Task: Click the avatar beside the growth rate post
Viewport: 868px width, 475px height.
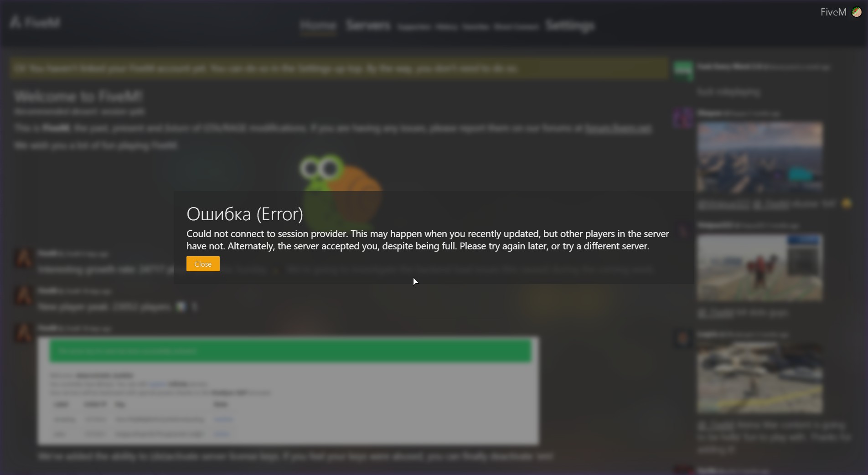Action: click(24, 258)
